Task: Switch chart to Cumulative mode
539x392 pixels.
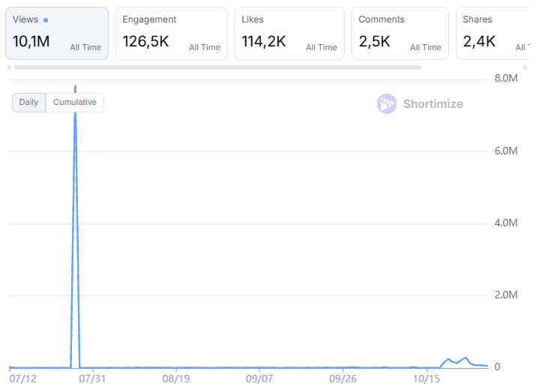Action: tap(75, 103)
